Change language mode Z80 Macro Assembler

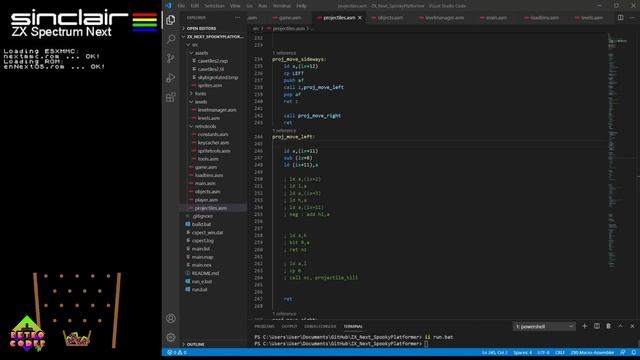point(592,352)
